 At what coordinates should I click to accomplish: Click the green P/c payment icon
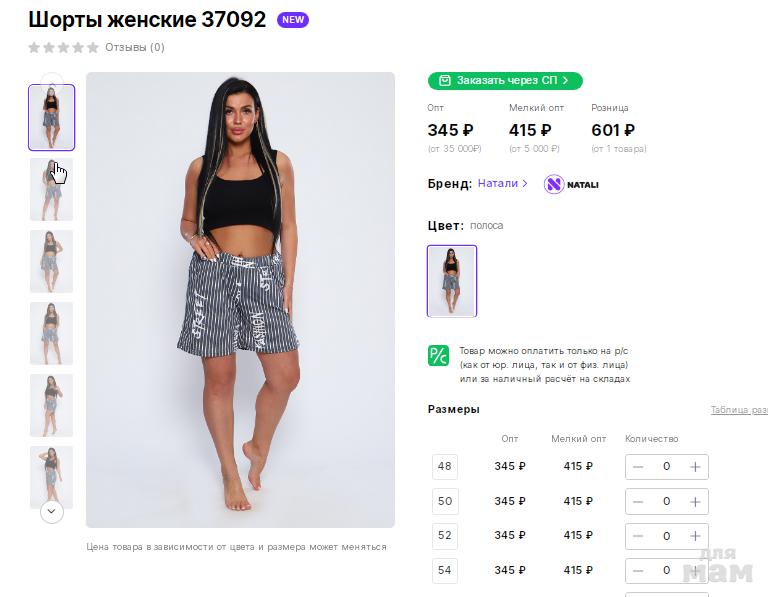[438, 355]
